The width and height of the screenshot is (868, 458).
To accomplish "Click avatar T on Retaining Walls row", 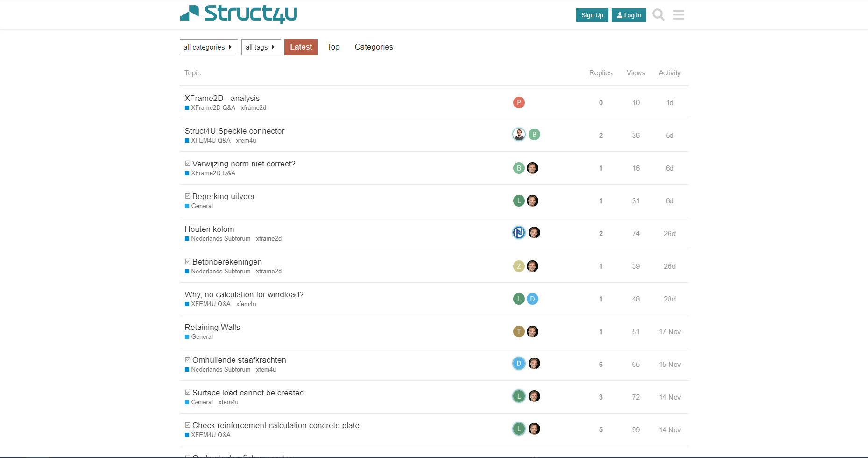I will click(x=519, y=332).
